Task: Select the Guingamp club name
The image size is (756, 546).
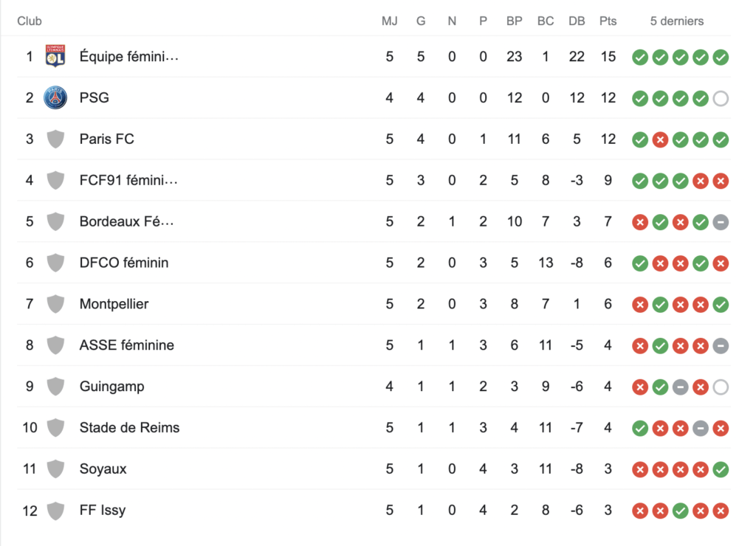Action: coord(111,387)
